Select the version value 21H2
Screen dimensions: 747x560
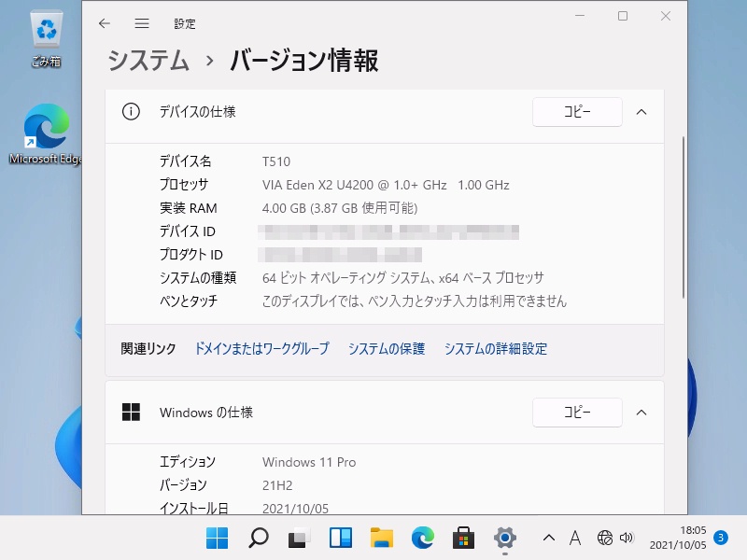tap(277, 485)
